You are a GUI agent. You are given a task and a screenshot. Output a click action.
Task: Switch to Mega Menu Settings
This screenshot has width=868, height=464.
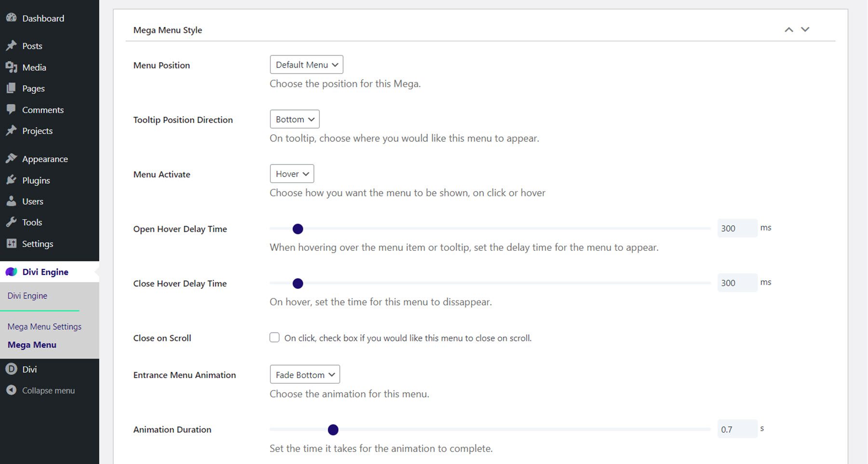(44, 327)
